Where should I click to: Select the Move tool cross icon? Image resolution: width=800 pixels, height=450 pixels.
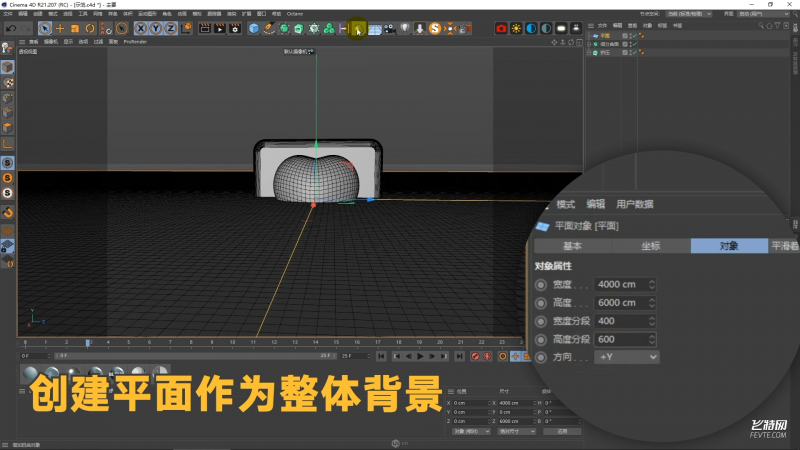(x=60, y=29)
